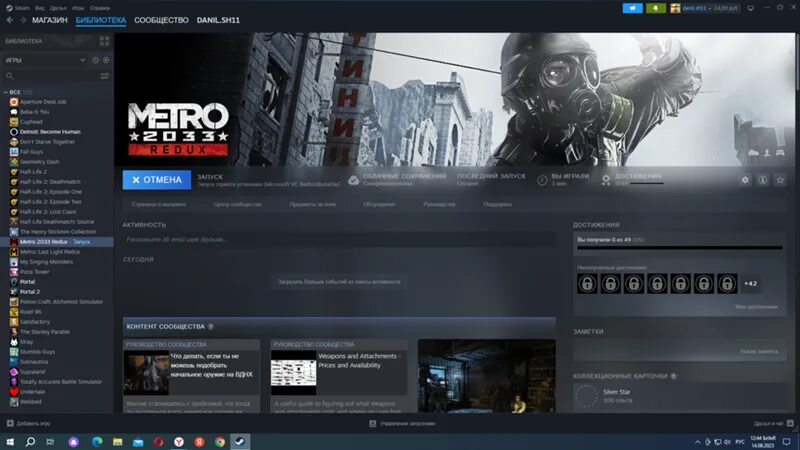Show the +42 remaining achievements
Screen dimensions: 800x450
751,284
